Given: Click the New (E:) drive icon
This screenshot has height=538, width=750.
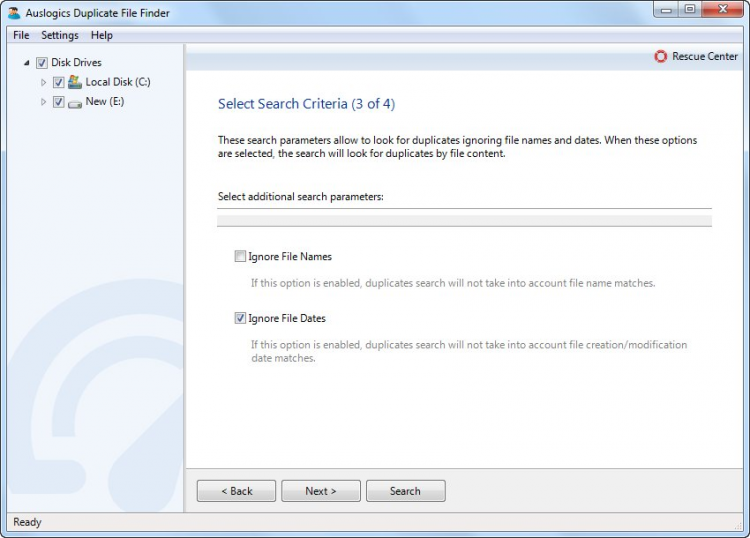Looking at the screenshot, I should [x=75, y=102].
